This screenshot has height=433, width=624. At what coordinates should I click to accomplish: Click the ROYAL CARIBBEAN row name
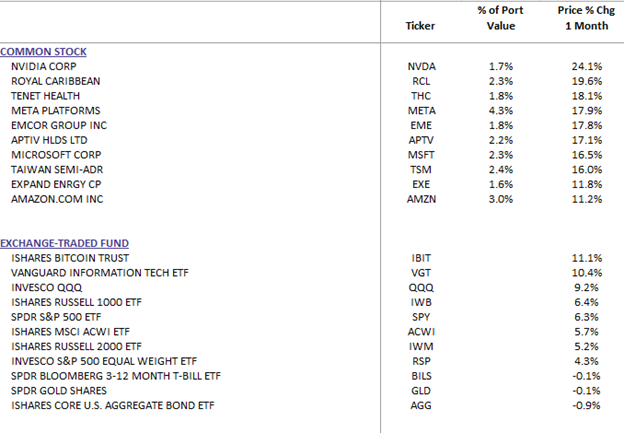coord(56,81)
